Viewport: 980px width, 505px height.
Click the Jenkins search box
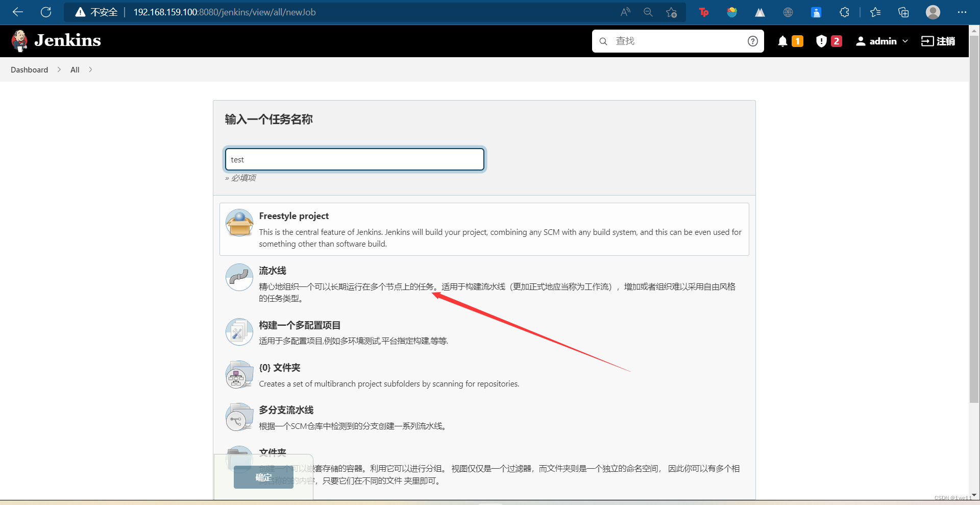(677, 41)
